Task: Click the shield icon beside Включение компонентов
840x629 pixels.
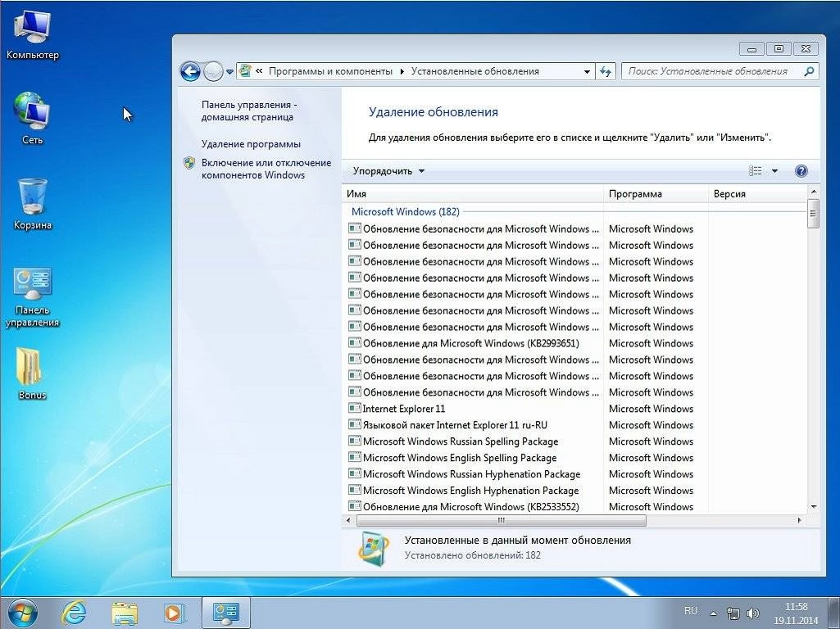Action: 188,163
